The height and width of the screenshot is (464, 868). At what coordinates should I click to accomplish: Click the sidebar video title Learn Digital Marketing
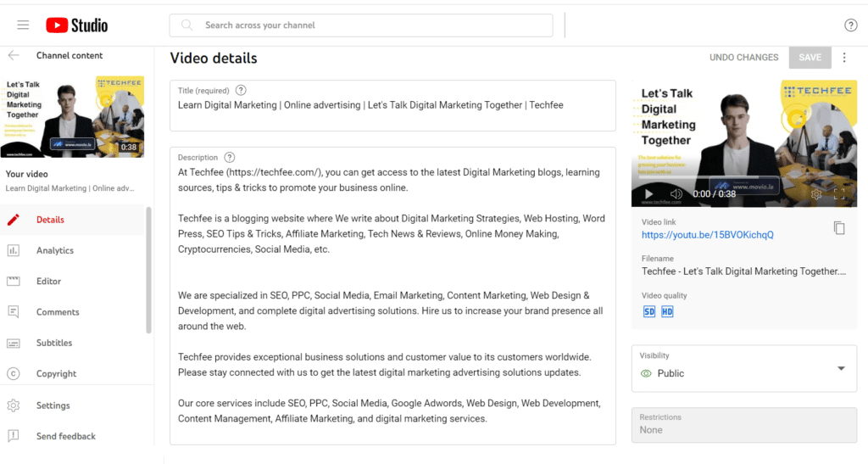(70, 188)
